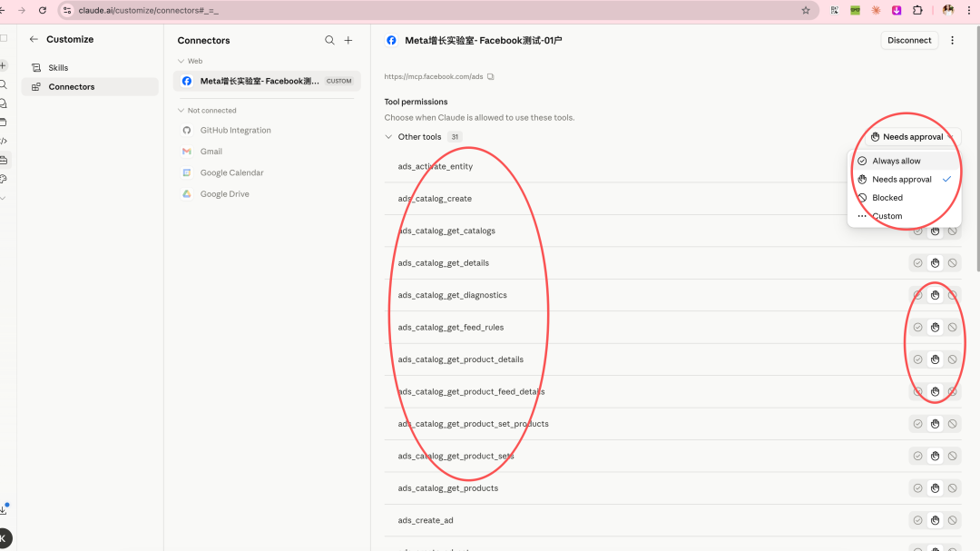Click the ads_catalog_get_product_feed_details row

coord(672,391)
